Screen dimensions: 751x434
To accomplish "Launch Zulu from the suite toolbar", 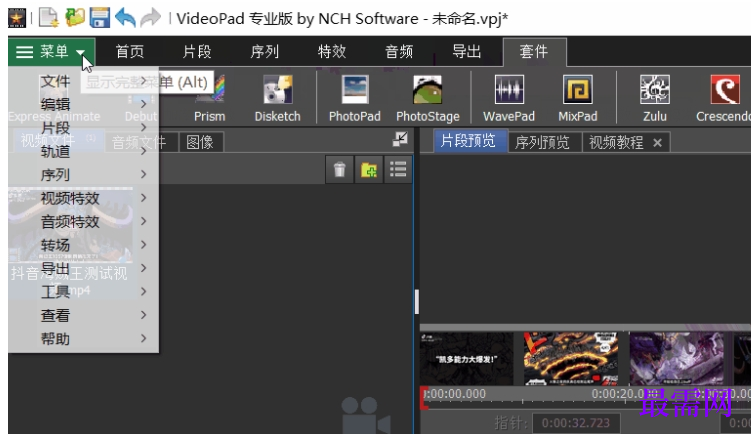I will pyautogui.click(x=655, y=99).
